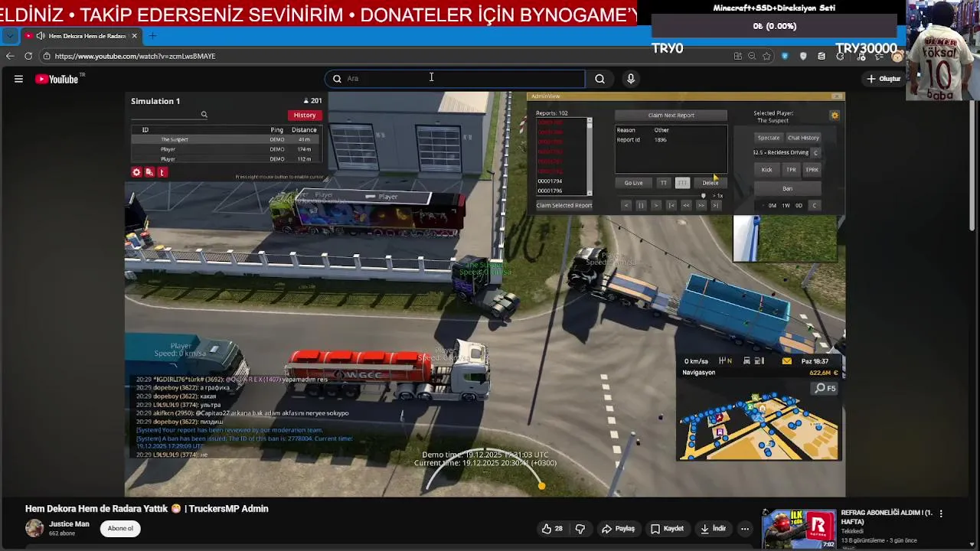The image size is (980, 551).
Task: Jump to demo start with the '|<' control
Action: (x=671, y=205)
